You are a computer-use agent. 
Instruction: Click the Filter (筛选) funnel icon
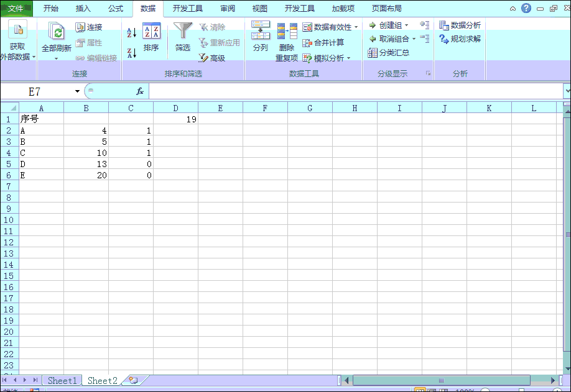183,32
